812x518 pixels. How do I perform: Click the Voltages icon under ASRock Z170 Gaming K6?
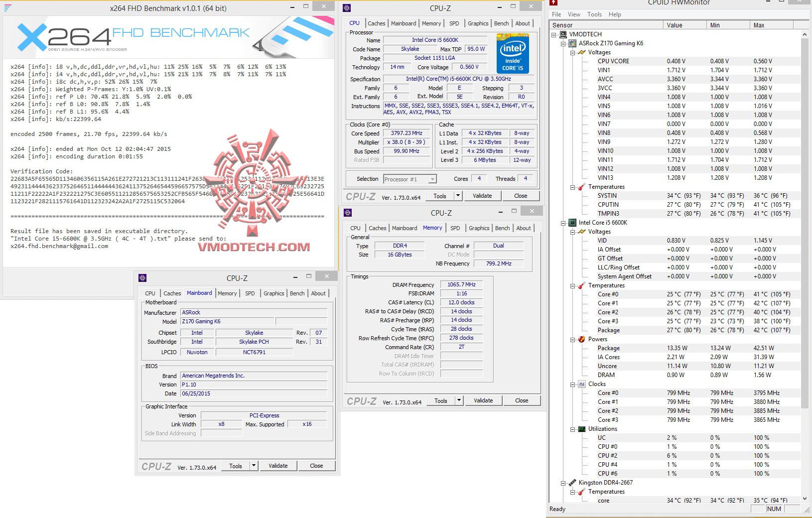[x=581, y=52]
